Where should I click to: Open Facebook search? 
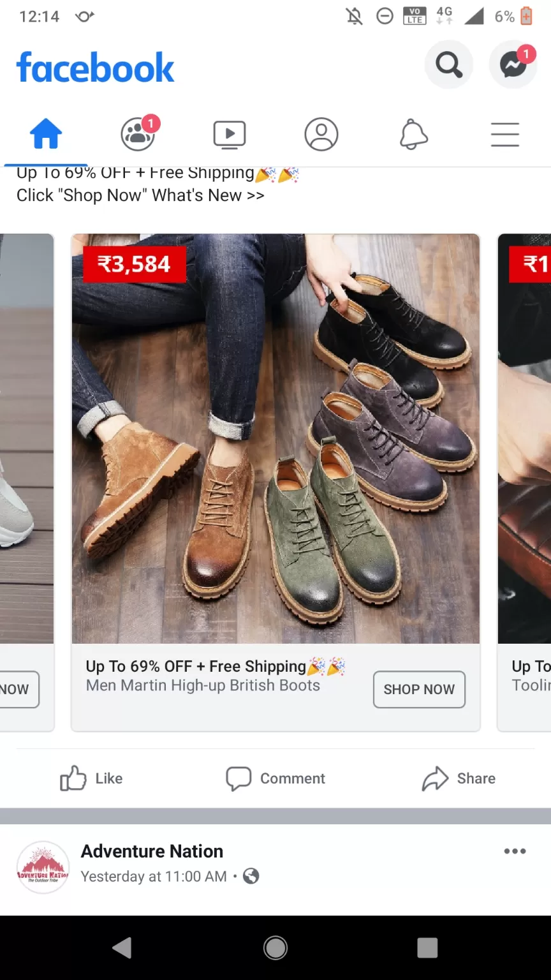click(448, 65)
